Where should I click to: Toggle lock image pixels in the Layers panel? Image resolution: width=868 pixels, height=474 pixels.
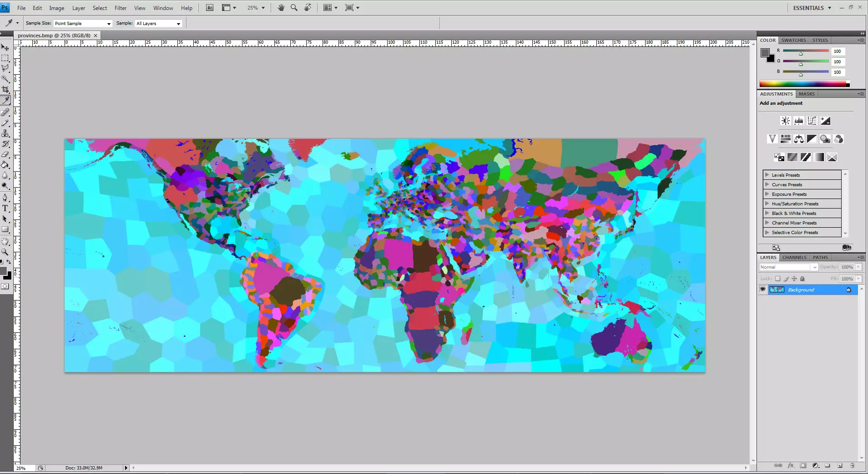[786, 279]
